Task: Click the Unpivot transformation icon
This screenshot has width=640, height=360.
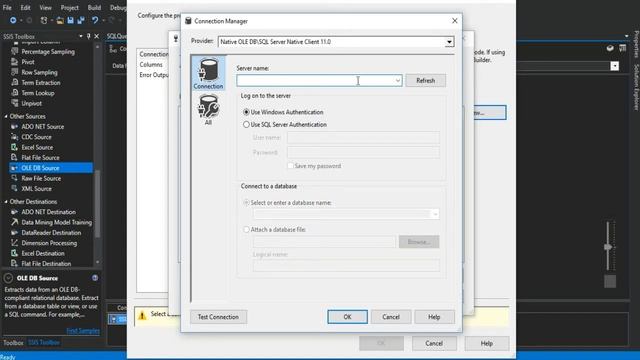Action: coord(15,103)
